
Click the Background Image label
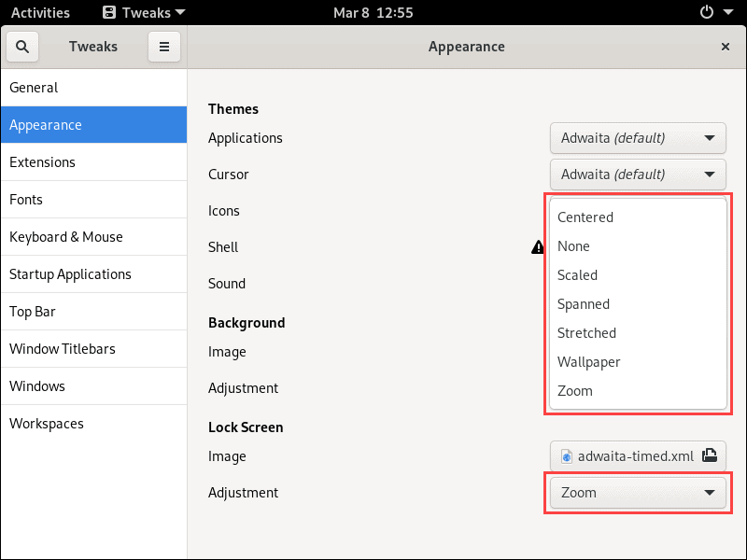(x=227, y=352)
